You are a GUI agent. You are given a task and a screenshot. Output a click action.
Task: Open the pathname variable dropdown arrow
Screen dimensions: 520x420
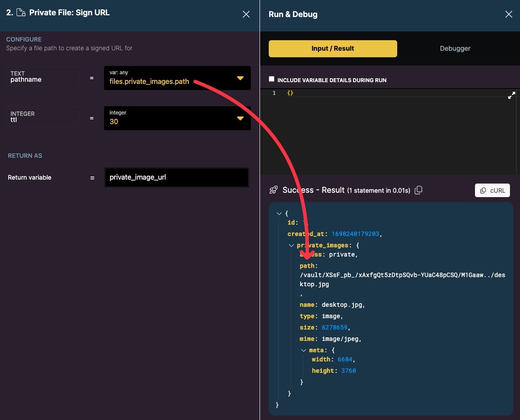coord(240,78)
